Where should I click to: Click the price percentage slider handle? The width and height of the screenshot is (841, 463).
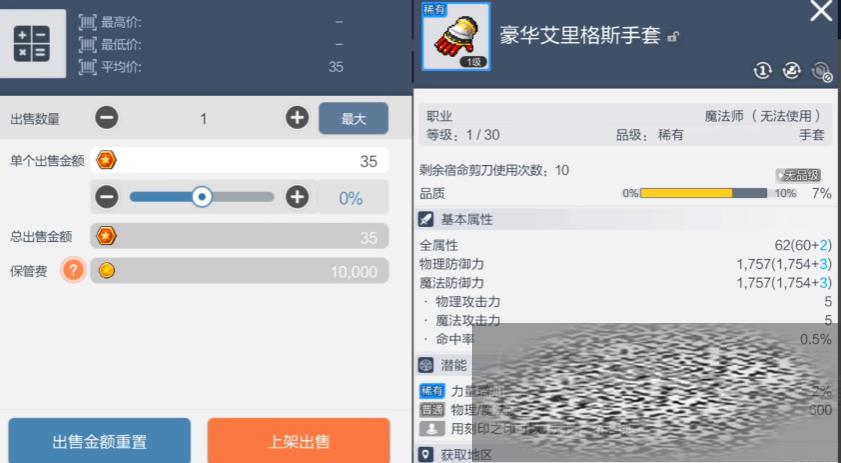pyautogui.click(x=202, y=197)
